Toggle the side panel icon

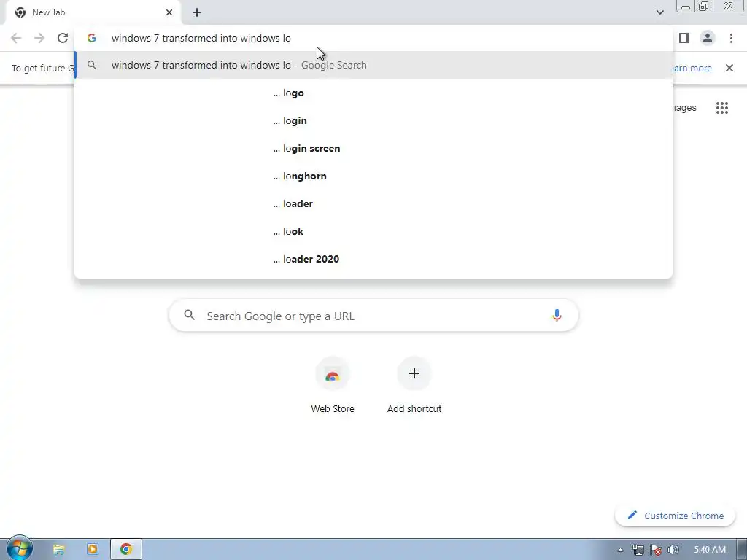pos(684,38)
